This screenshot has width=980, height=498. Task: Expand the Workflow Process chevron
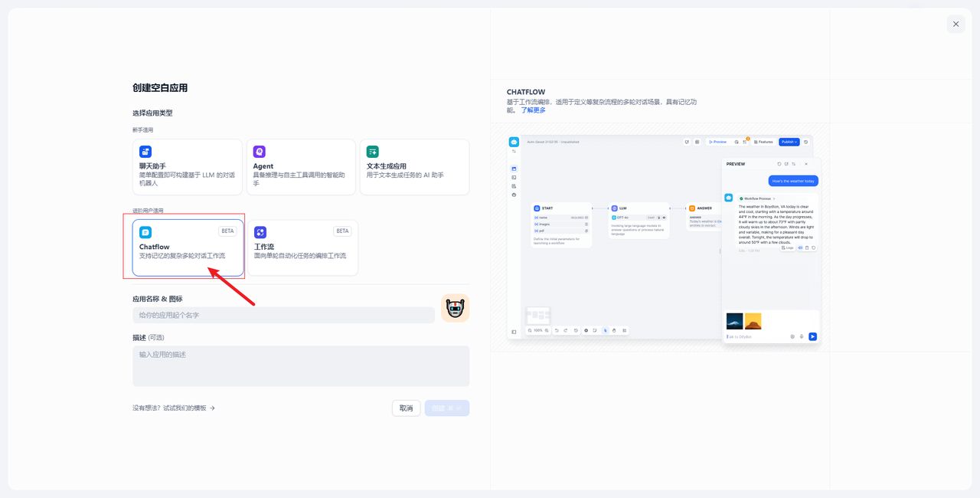[773, 198]
